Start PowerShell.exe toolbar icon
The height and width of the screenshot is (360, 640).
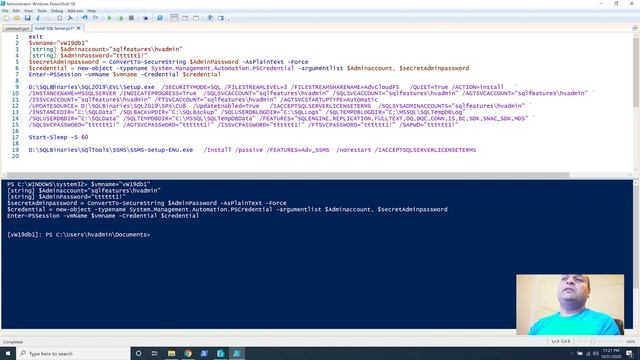click(160, 18)
